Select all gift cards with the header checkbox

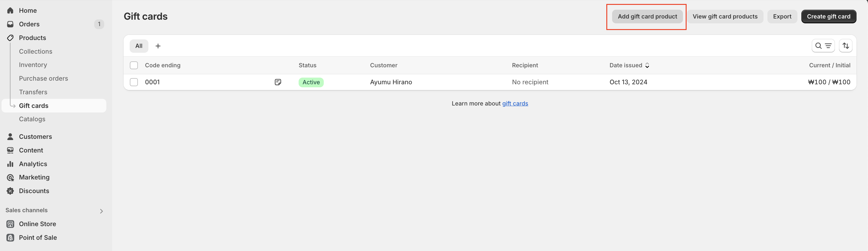point(134,65)
